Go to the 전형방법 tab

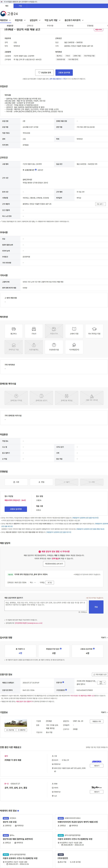90,26
